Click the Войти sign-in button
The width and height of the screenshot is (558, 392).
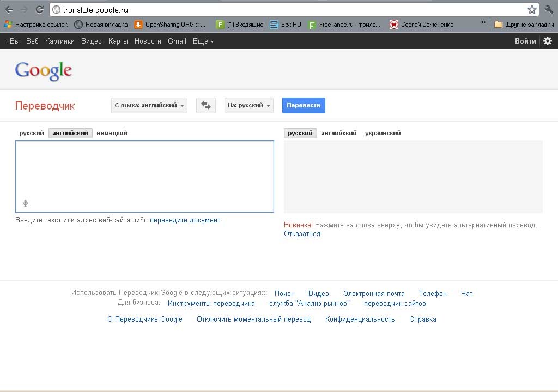pos(525,41)
